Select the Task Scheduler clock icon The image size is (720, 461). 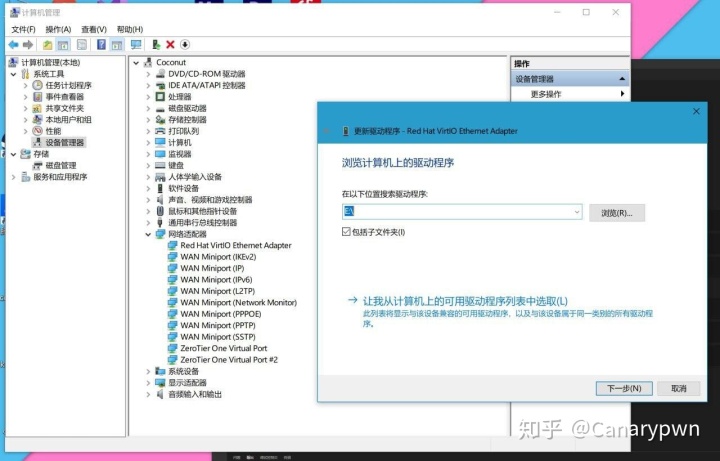click(38, 85)
